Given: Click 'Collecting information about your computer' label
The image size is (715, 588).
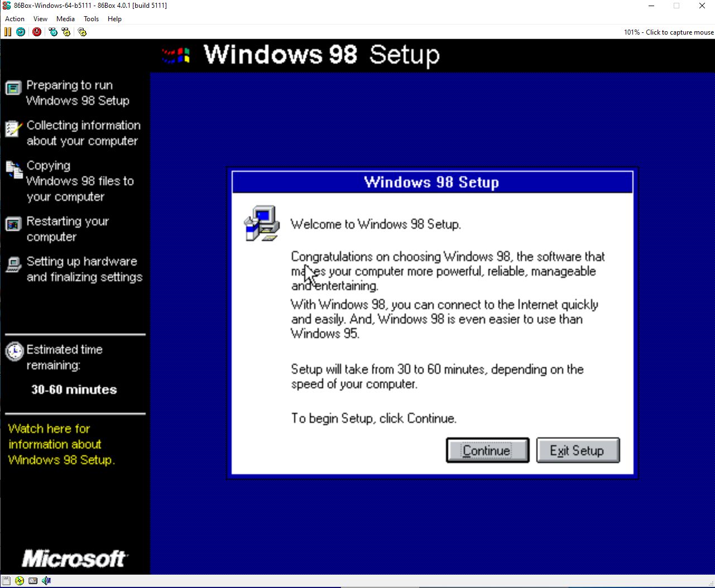Looking at the screenshot, I should tap(83, 133).
